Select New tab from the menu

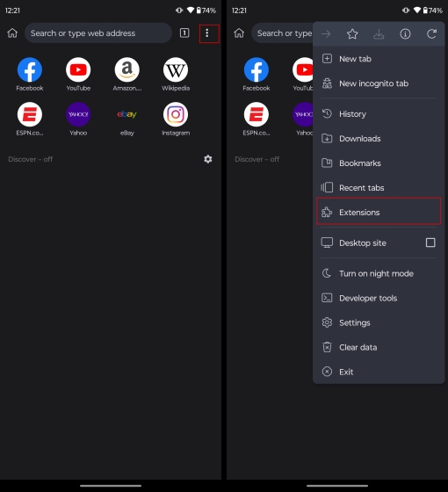(379, 59)
